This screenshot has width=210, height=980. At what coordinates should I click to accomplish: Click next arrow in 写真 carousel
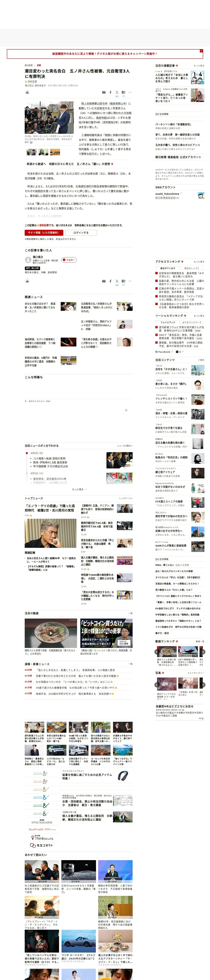click(203, 685)
